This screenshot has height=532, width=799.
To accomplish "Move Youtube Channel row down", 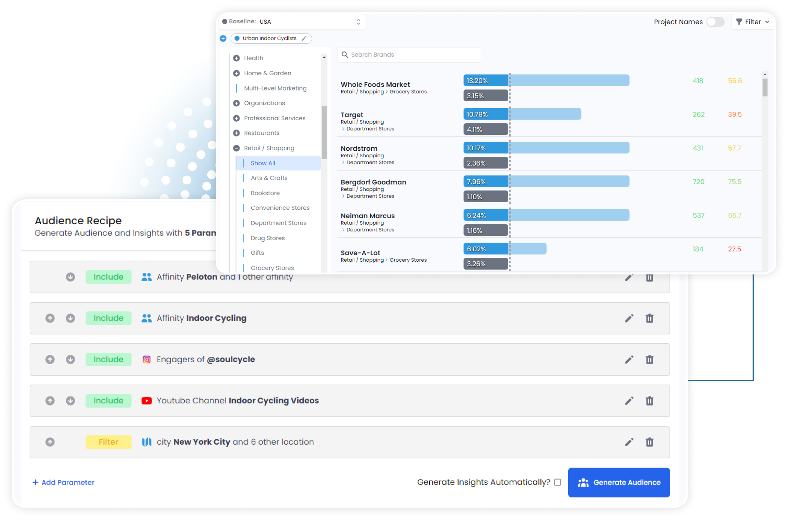I will pos(70,401).
